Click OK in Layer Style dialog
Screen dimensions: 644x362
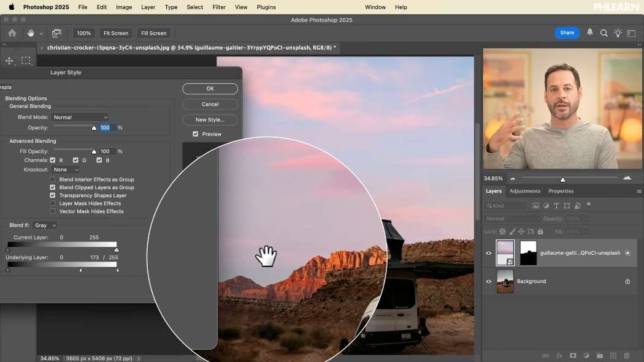pos(210,89)
